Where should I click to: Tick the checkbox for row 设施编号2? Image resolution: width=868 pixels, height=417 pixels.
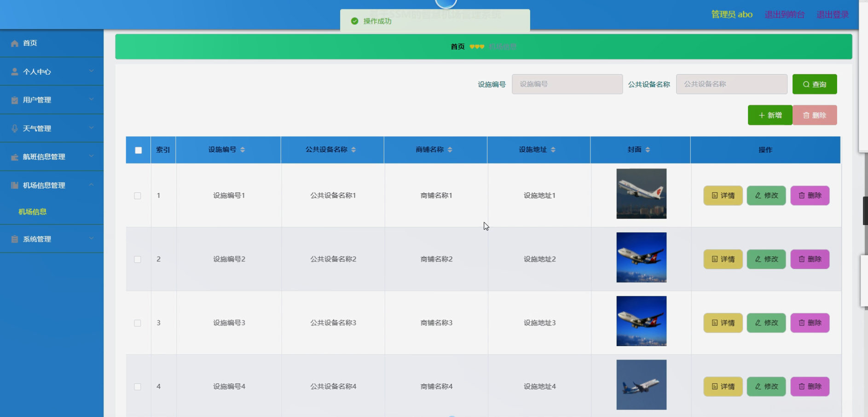138,259
